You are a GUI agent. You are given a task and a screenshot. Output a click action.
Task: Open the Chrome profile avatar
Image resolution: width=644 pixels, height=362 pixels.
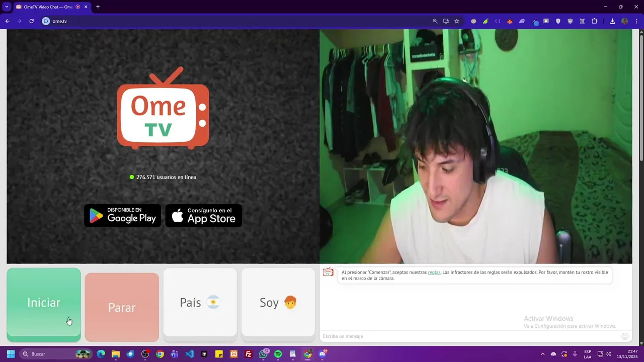tap(624, 21)
